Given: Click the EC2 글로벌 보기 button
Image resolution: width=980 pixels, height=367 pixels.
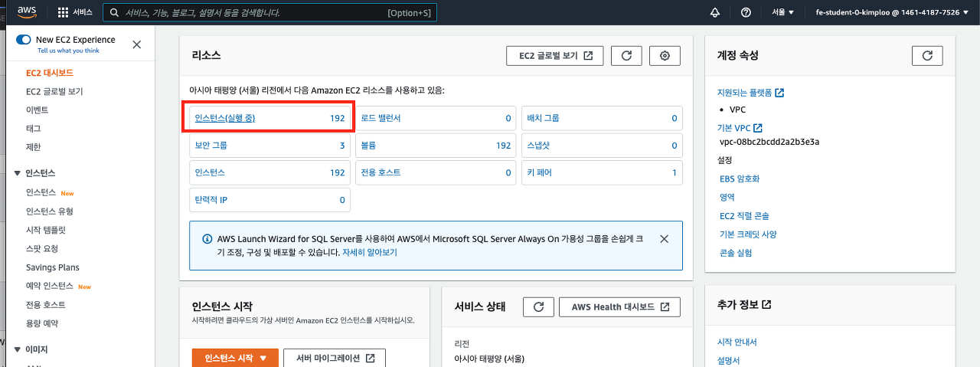Looking at the screenshot, I should tap(554, 55).
